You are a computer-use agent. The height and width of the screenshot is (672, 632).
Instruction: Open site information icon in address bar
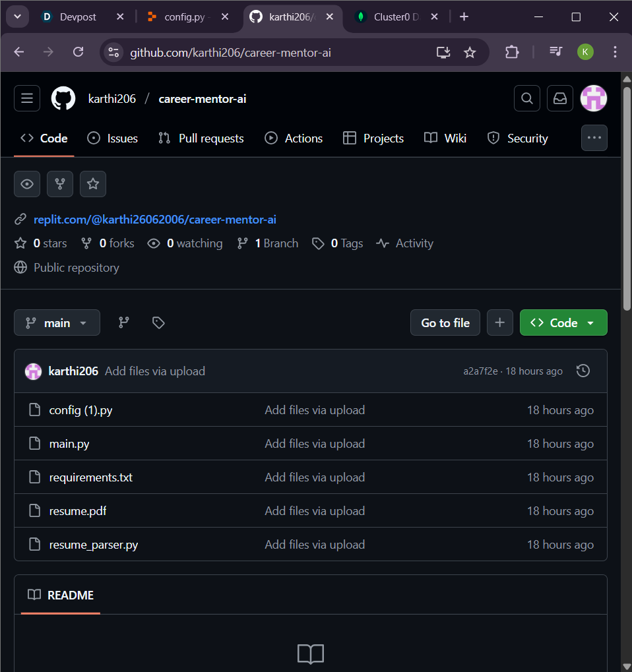pyautogui.click(x=113, y=52)
